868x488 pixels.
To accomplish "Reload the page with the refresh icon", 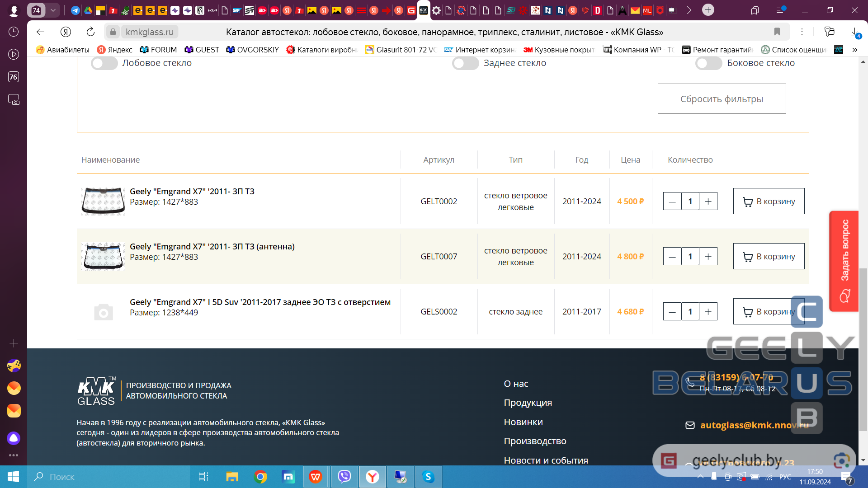I will click(x=90, y=32).
